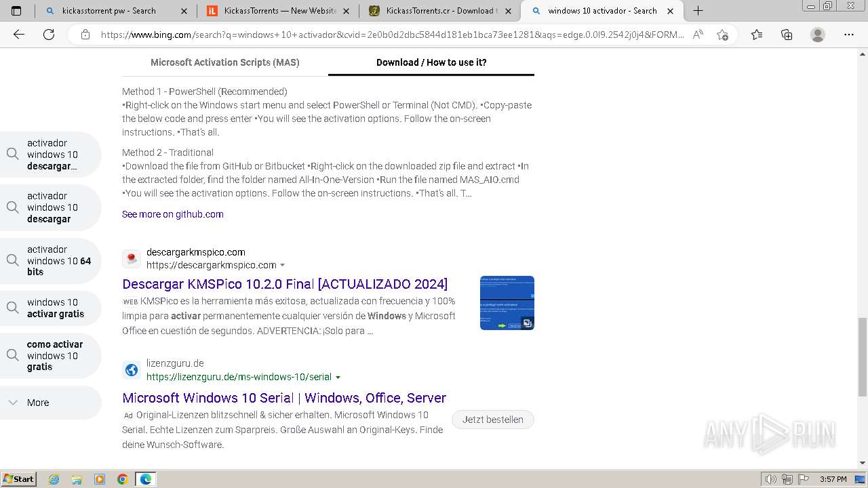Click Method 2 - Traditional heading
Viewport: 868px width, 488px height.
point(167,152)
